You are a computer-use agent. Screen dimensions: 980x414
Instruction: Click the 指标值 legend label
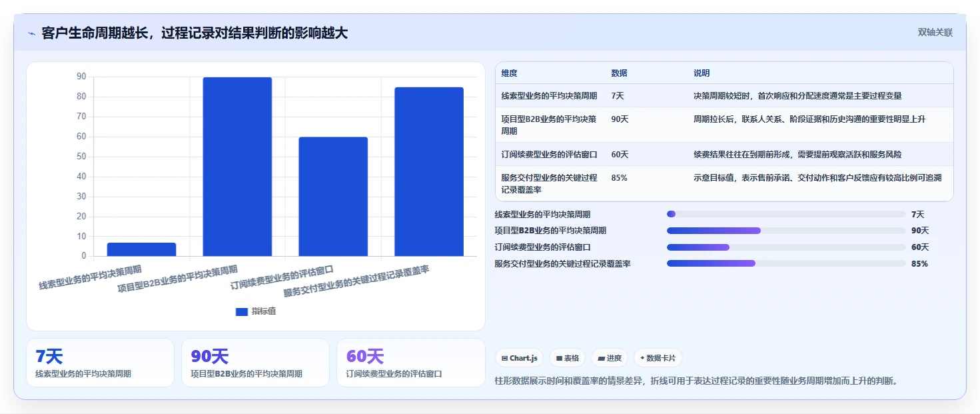264,311
